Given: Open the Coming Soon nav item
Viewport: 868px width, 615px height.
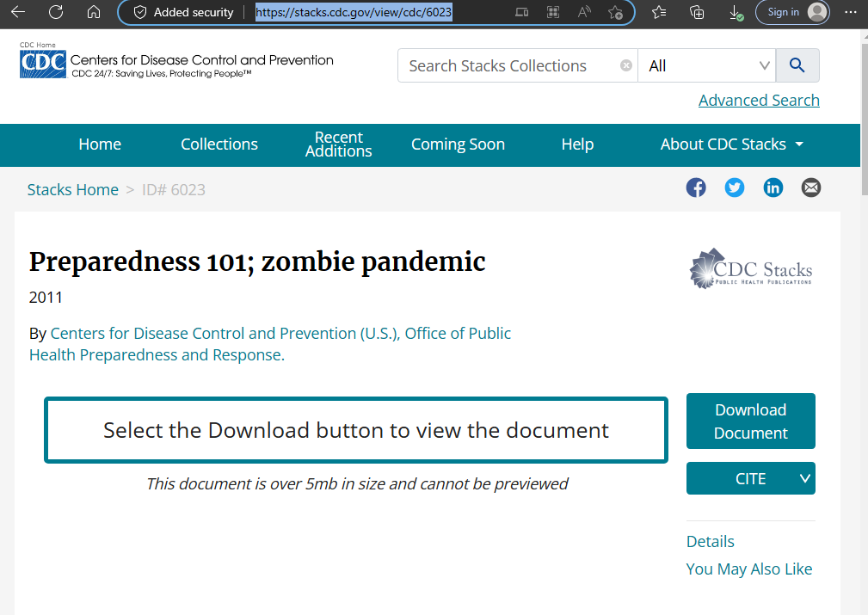Looking at the screenshot, I should [x=458, y=144].
